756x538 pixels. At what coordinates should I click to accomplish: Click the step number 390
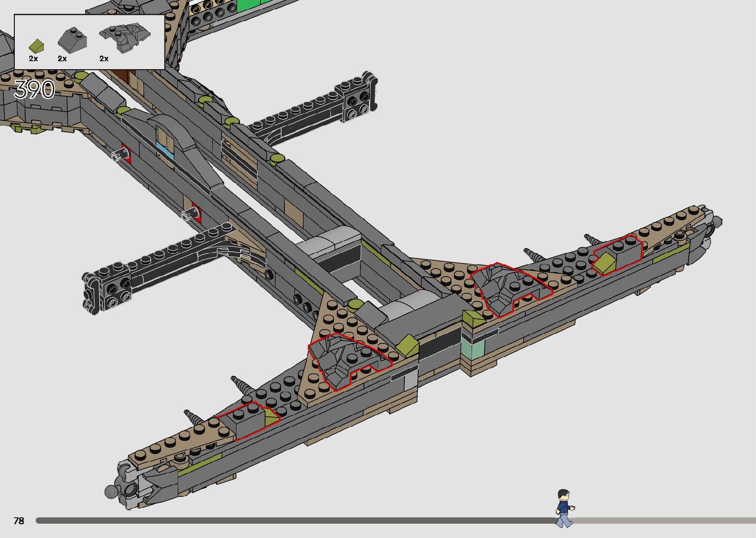point(34,90)
